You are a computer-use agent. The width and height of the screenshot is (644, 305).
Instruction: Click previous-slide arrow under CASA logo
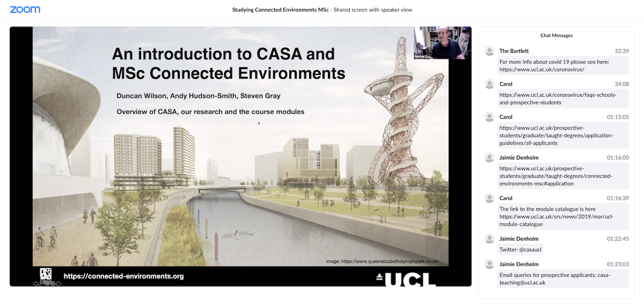coord(35,283)
